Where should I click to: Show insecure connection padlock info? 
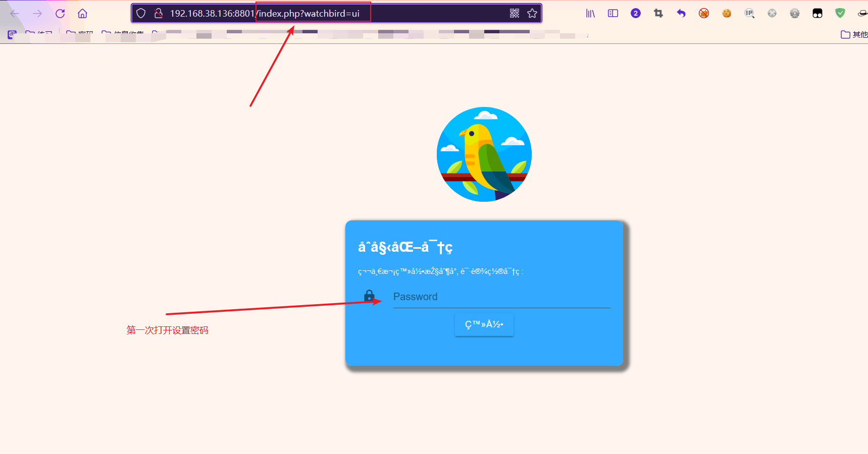click(x=158, y=13)
